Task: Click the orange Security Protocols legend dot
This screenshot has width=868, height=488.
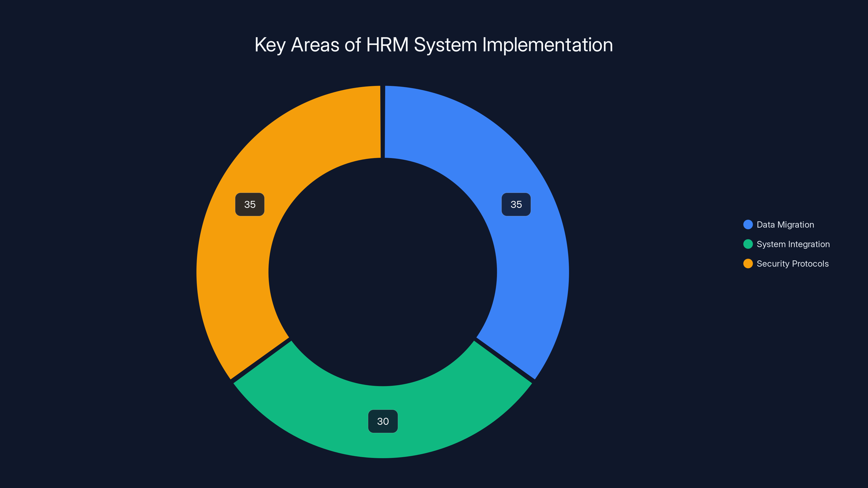Action: point(748,264)
